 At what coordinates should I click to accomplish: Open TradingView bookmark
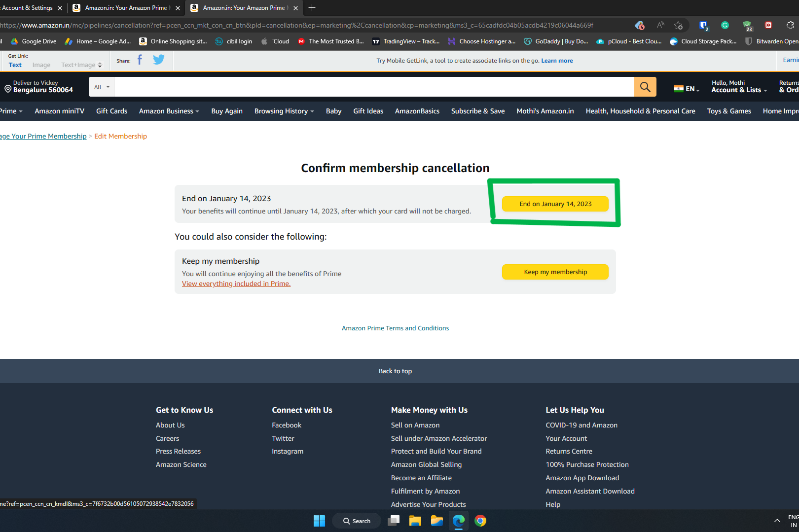point(406,41)
